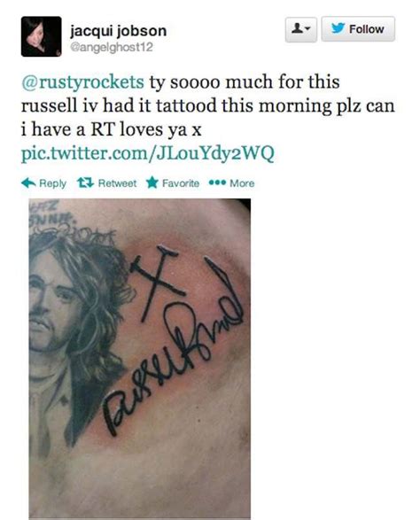Viewport: 420px width, 520px height.
Task: Open the @angelghost12 handle
Action: tap(111, 48)
